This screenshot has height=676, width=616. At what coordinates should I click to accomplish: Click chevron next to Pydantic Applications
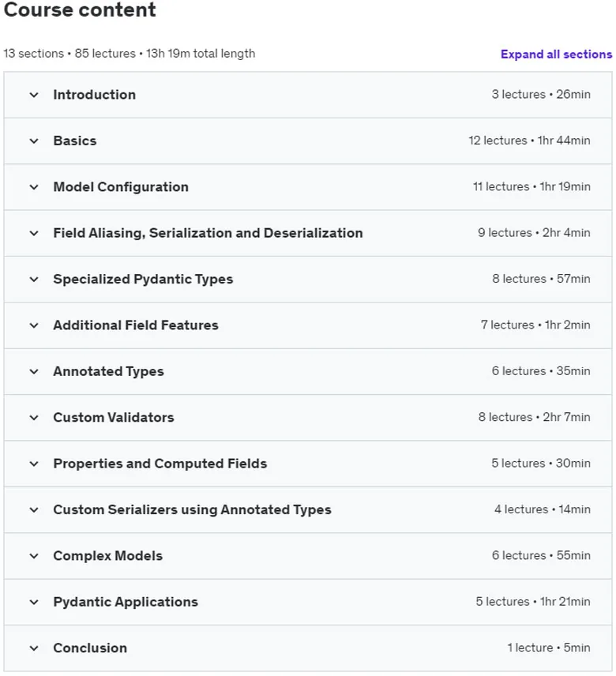(x=34, y=603)
